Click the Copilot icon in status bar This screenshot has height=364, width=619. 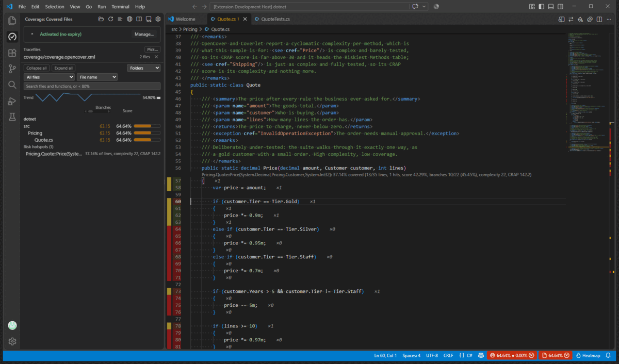(x=480, y=356)
